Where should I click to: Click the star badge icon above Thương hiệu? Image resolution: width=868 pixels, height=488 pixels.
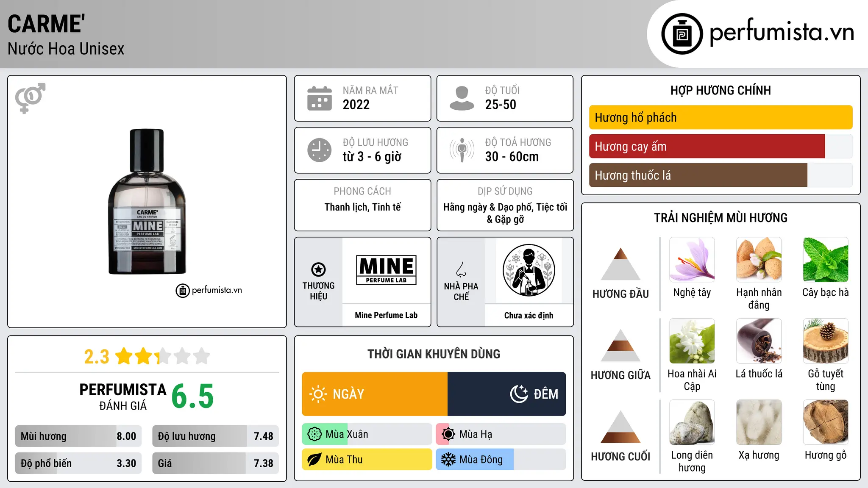(318, 269)
